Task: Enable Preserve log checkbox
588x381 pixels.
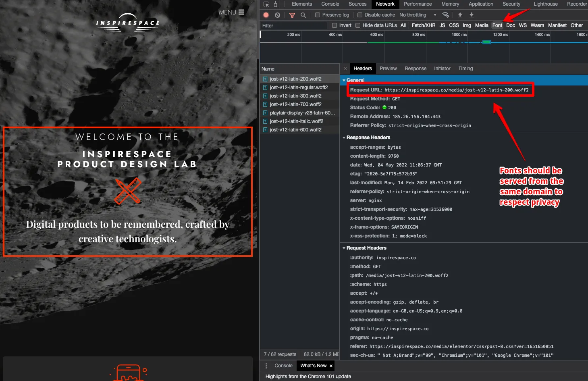Action: 318,15
